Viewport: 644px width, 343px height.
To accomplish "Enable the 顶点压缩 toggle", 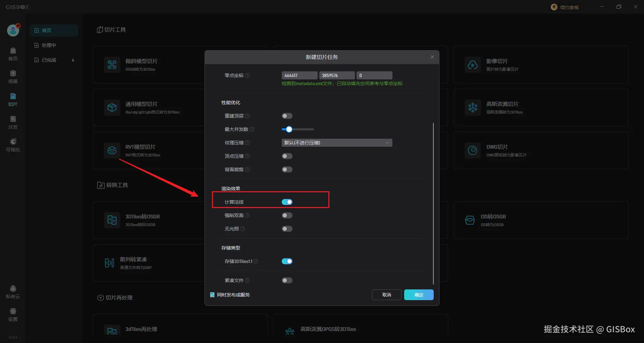I will [x=287, y=156].
